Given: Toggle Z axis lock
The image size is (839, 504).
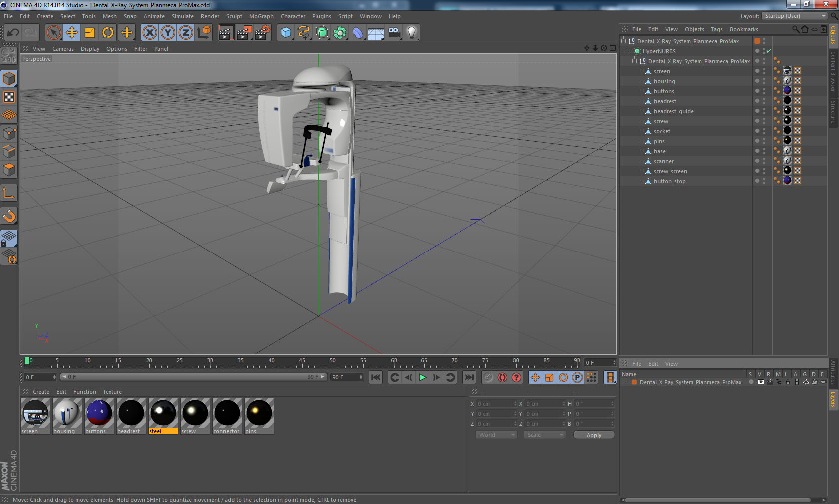Looking at the screenshot, I should pyautogui.click(x=186, y=33).
